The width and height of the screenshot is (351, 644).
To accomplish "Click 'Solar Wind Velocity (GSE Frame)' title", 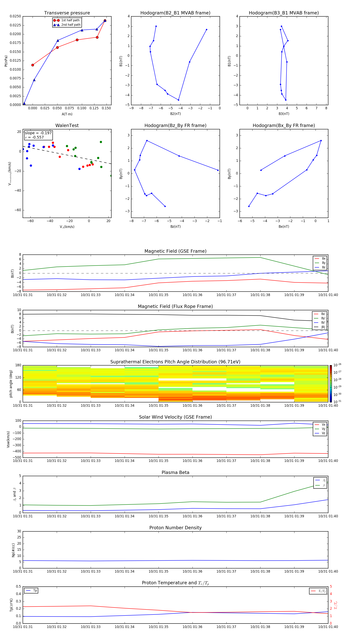I will coord(175,417).
